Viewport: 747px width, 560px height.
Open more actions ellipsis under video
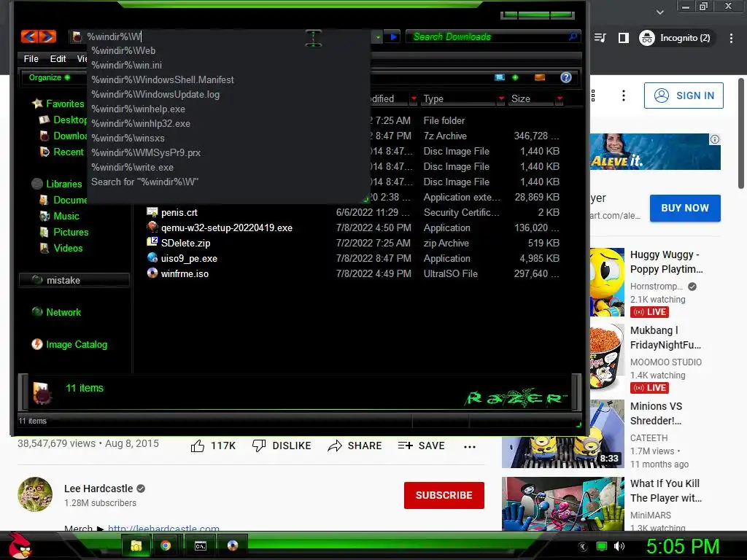coord(470,447)
